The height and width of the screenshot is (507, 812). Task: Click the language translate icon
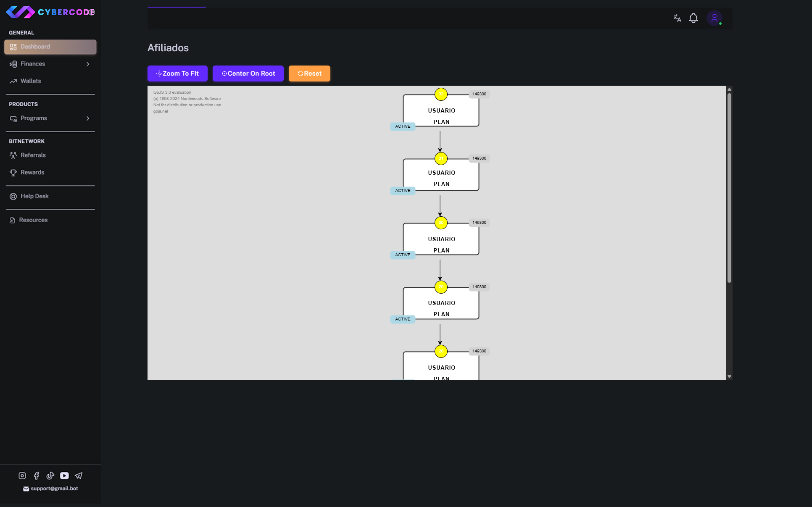coord(677,18)
